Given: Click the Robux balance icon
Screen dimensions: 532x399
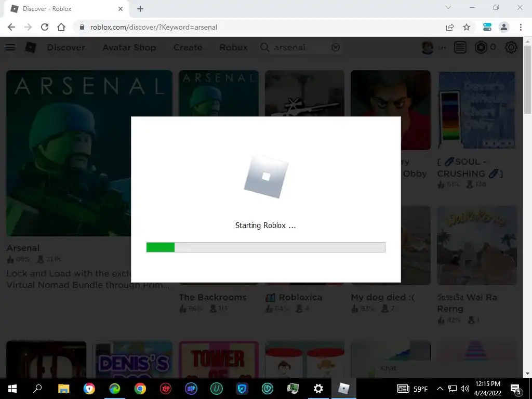Looking at the screenshot, I should coord(481,47).
